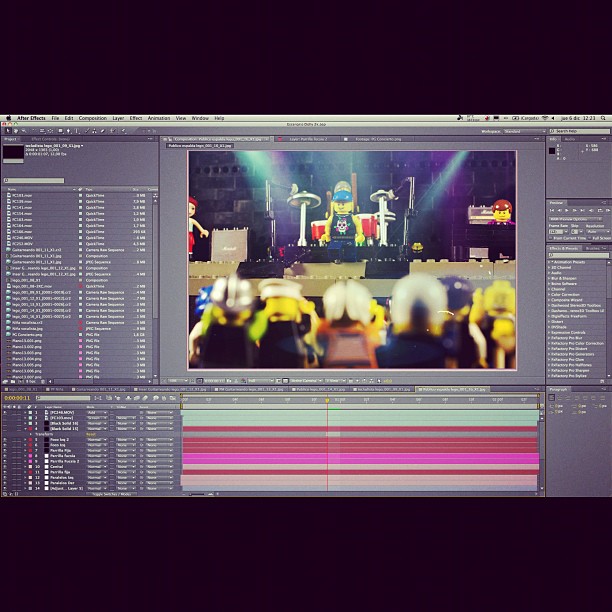Select the Puppet Pin tool

coord(124,131)
